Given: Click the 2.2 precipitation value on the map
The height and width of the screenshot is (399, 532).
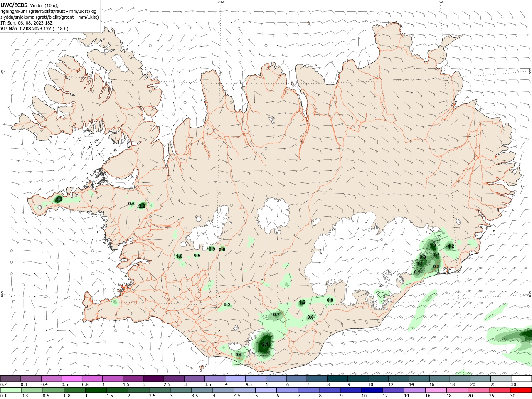Looking at the screenshot, I should pyautogui.click(x=142, y=206).
